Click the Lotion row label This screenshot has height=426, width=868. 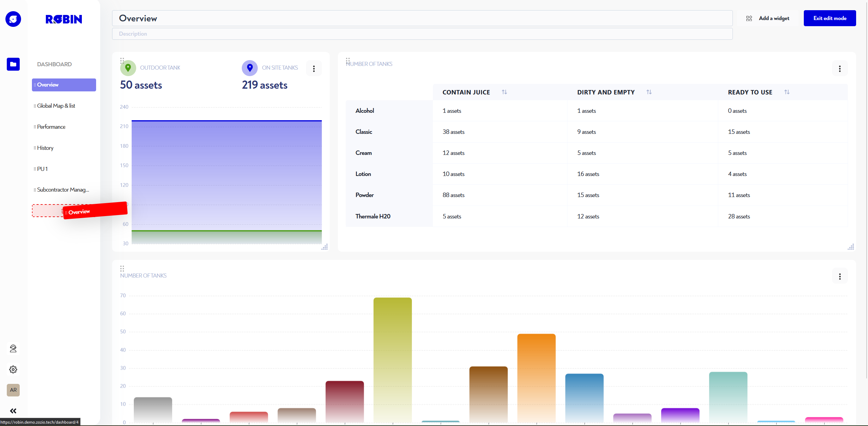point(363,174)
